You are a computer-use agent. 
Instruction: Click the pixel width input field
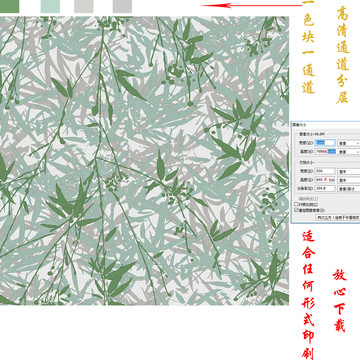point(325,143)
